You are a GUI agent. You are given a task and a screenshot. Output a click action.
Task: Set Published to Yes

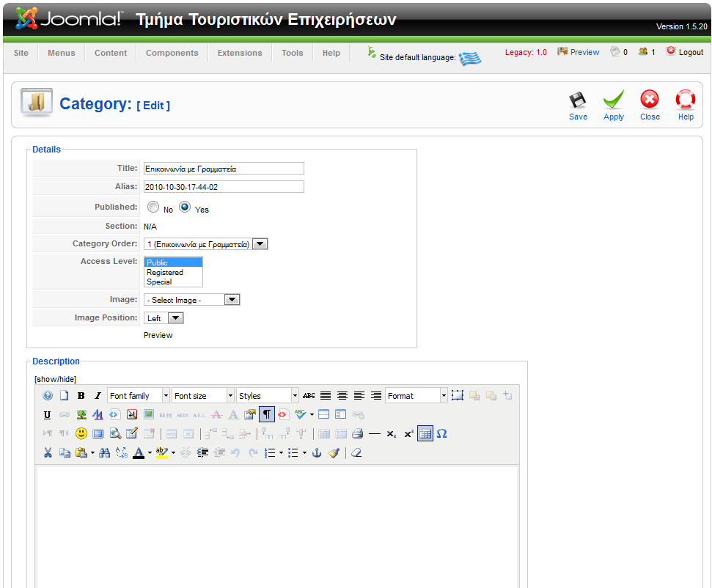[x=185, y=207]
